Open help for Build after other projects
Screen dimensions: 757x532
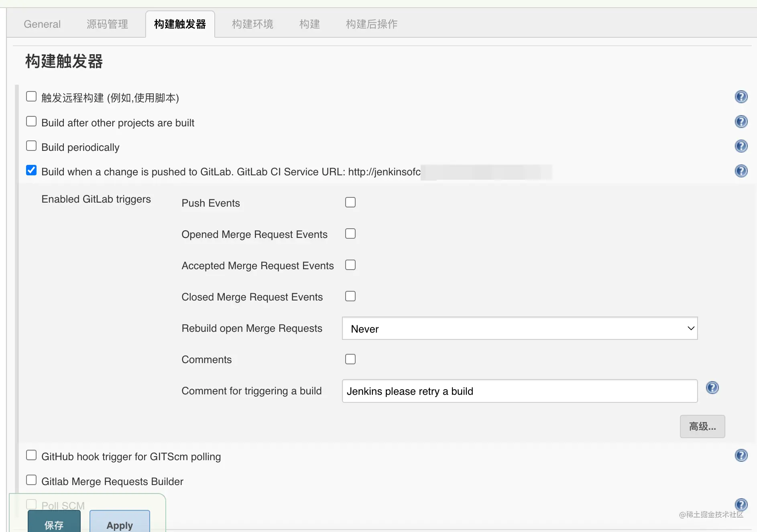(x=741, y=122)
